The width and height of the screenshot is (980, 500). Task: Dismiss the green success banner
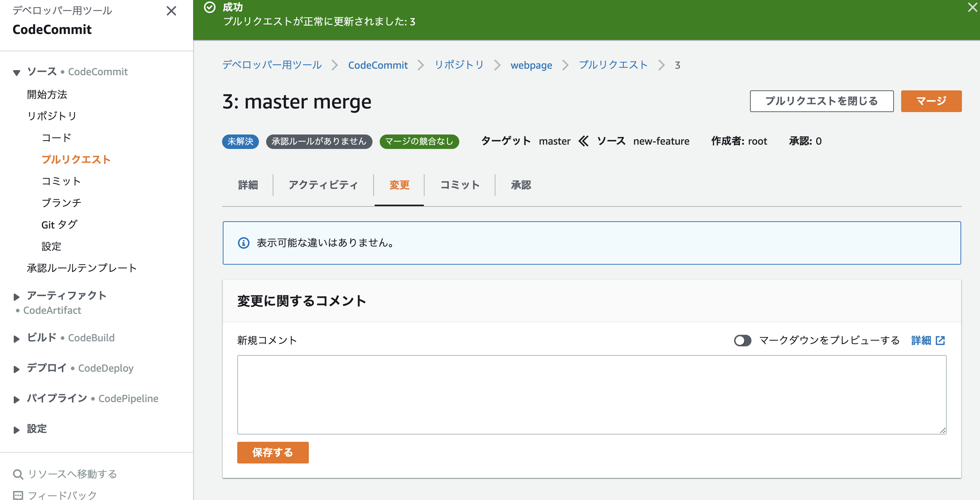[972, 7]
